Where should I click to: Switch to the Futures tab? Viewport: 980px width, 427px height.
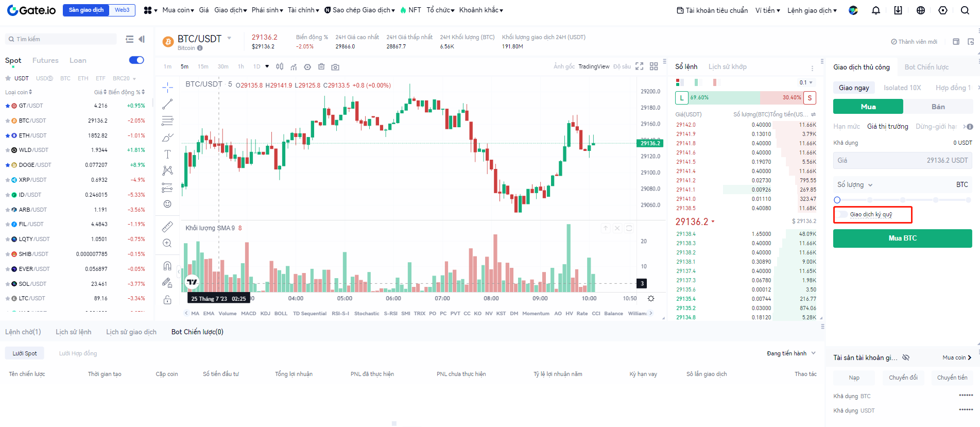(45, 60)
